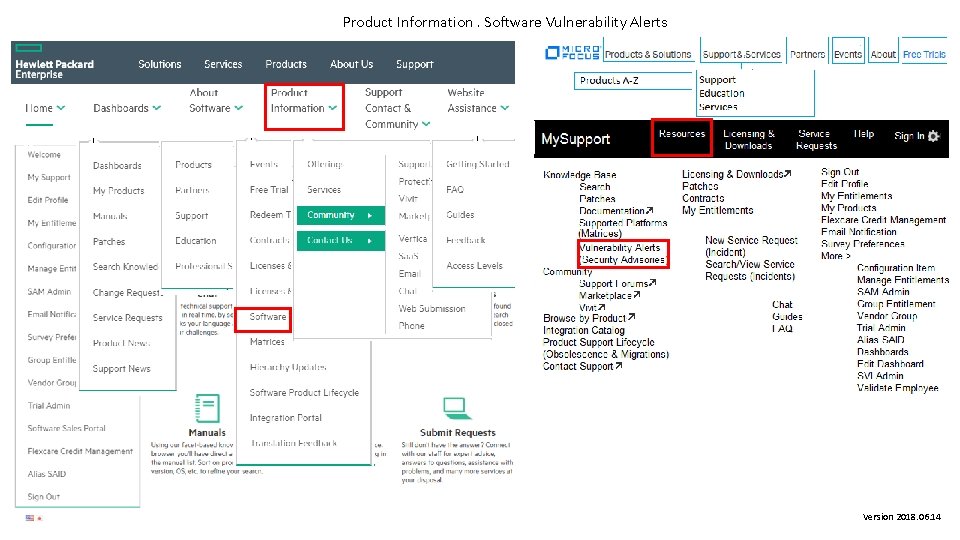Click the Hewlett Packard Enterprise logo

(x=54, y=63)
